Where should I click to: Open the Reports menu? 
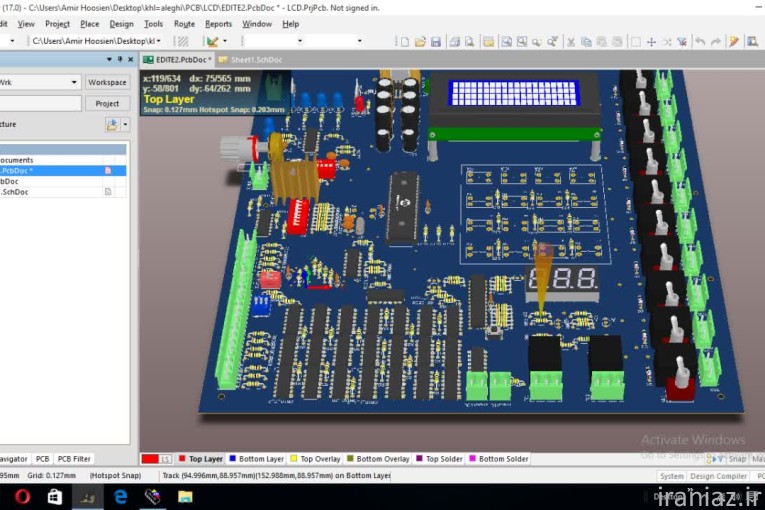pyautogui.click(x=218, y=23)
